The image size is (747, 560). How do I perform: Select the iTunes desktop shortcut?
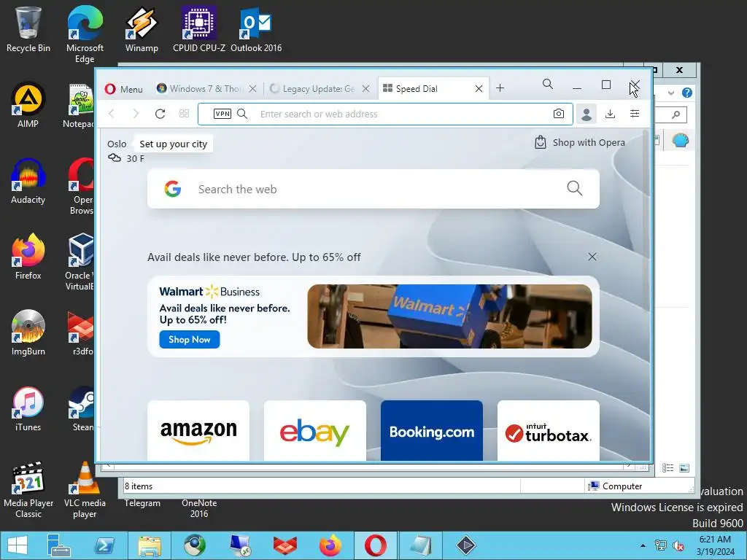(x=28, y=408)
